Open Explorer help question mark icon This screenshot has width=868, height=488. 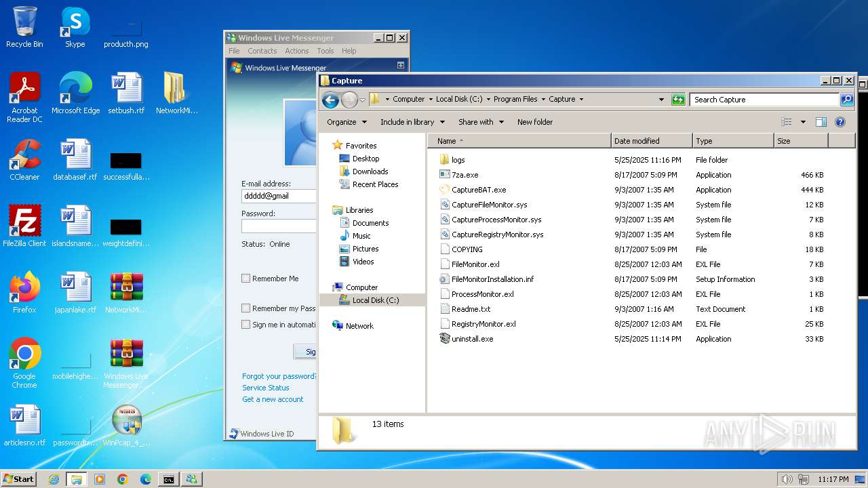point(840,122)
